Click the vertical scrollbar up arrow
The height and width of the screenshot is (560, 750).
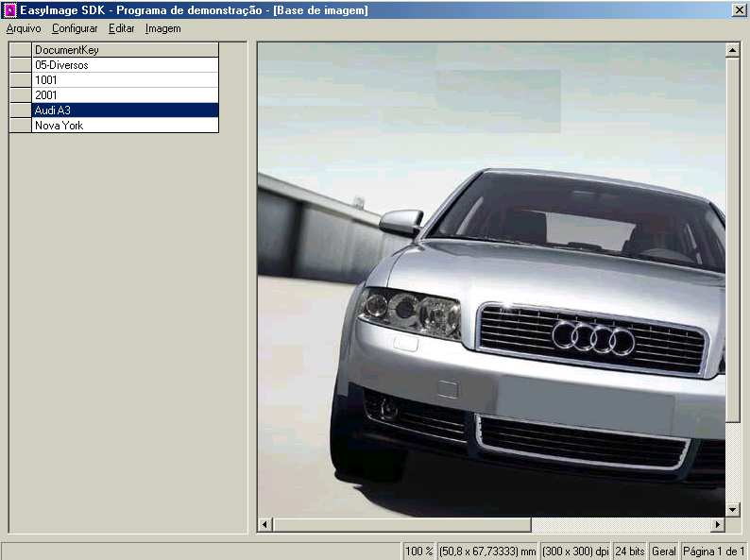pyautogui.click(x=732, y=50)
